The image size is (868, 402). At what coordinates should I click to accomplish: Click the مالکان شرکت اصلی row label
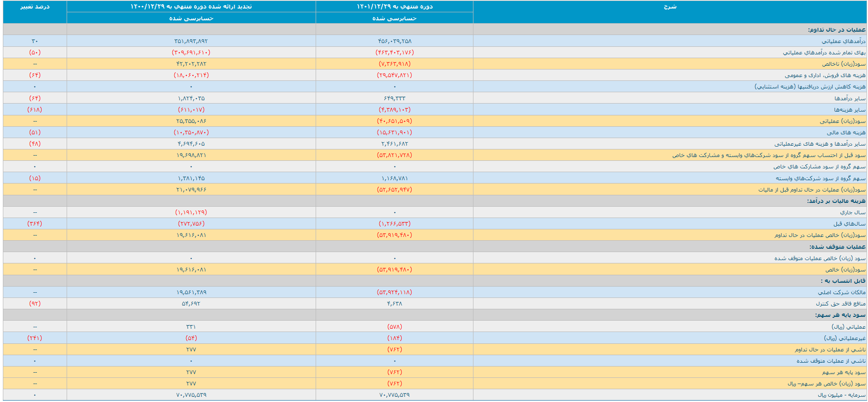842,292
